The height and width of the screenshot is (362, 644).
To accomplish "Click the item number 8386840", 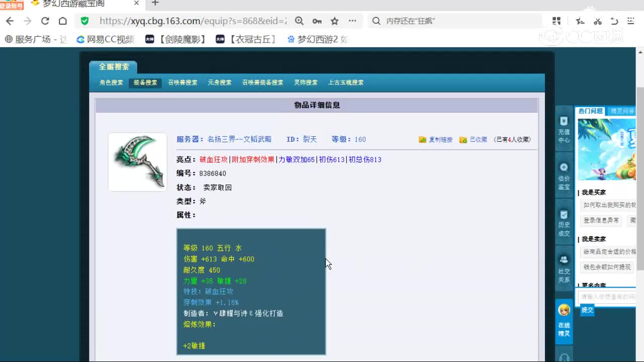I will pyautogui.click(x=213, y=173).
